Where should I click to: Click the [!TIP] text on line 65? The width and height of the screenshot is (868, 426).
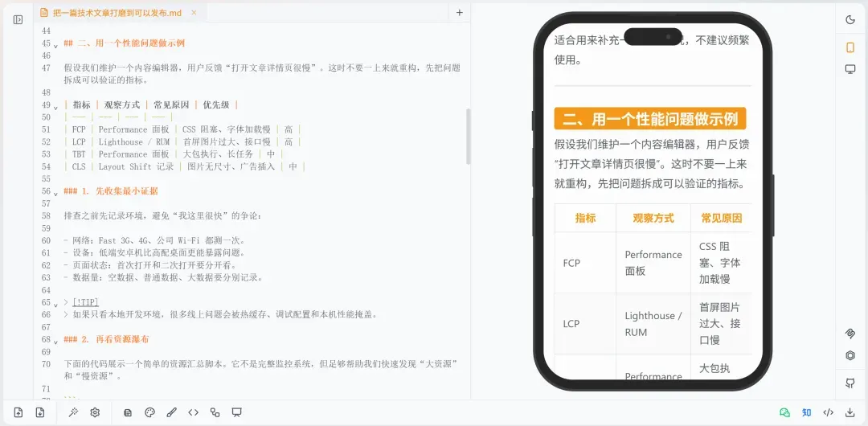pos(85,302)
